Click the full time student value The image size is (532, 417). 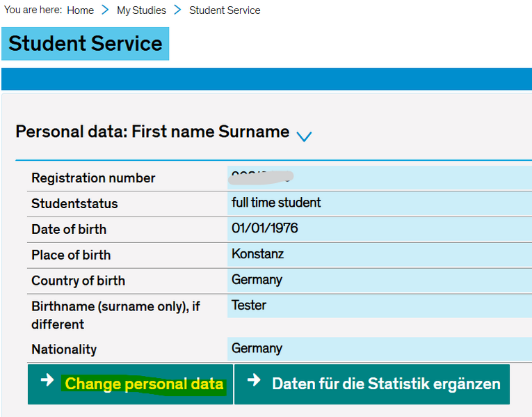[x=276, y=203]
